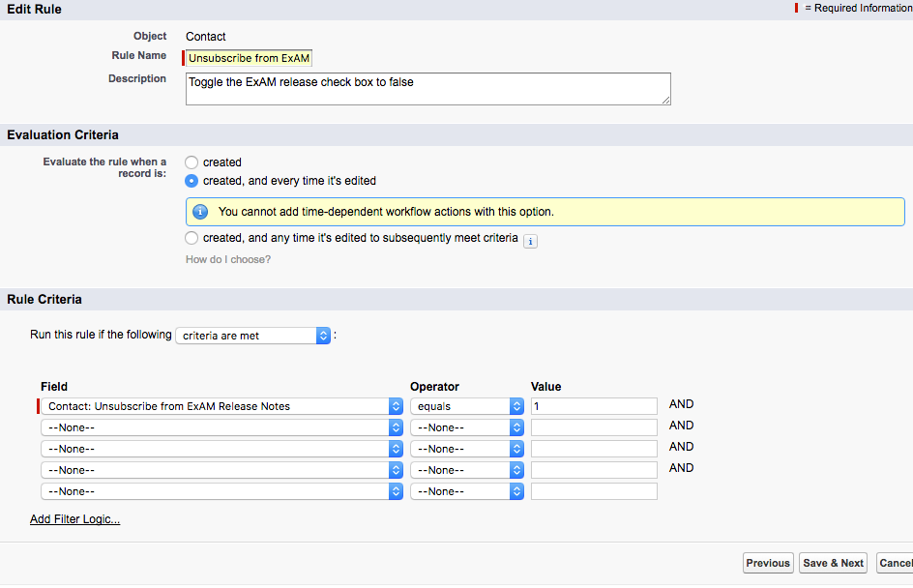Viewport: 913px width, 588px height.
Task: Choose 'edited to subsequently meet criteria' radio
Action: [191, 238]
